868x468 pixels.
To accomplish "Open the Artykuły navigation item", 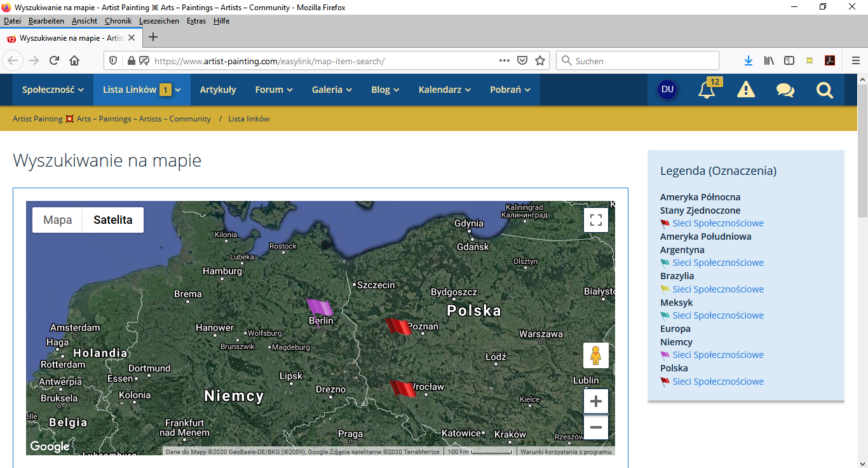I will click(x=218, y=90).
